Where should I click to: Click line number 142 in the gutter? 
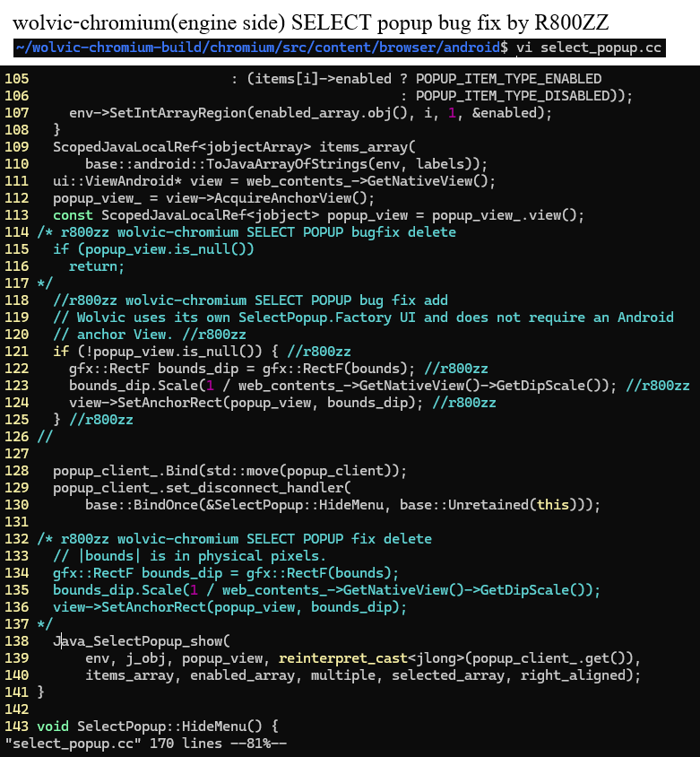17,709
